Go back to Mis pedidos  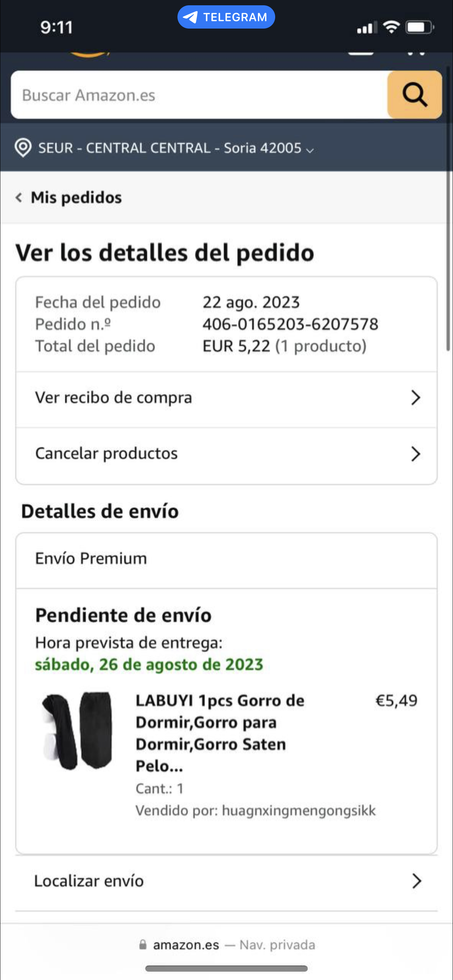(x=76, y=198)
